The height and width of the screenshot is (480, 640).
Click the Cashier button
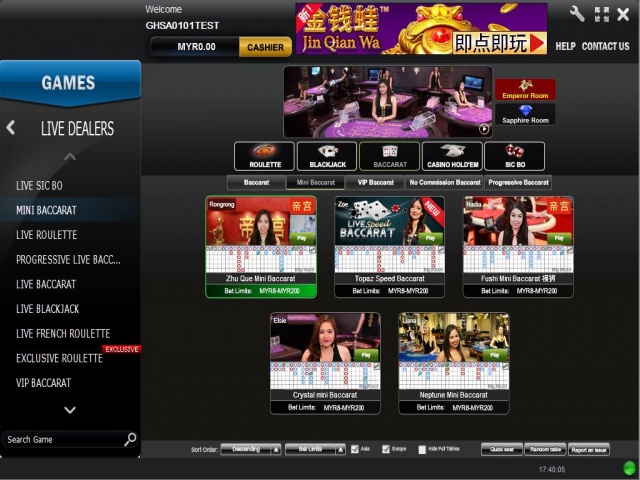(x=265, y=47)
